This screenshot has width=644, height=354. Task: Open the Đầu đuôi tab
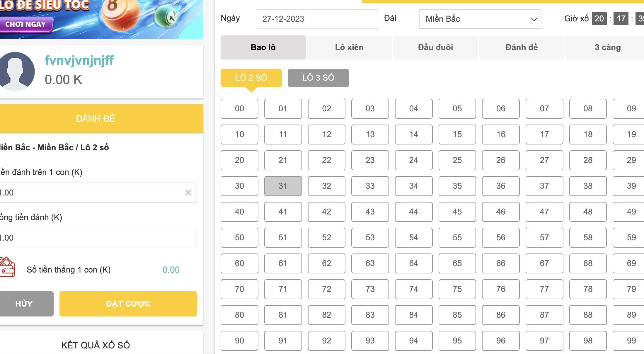[x=435, y=47]
